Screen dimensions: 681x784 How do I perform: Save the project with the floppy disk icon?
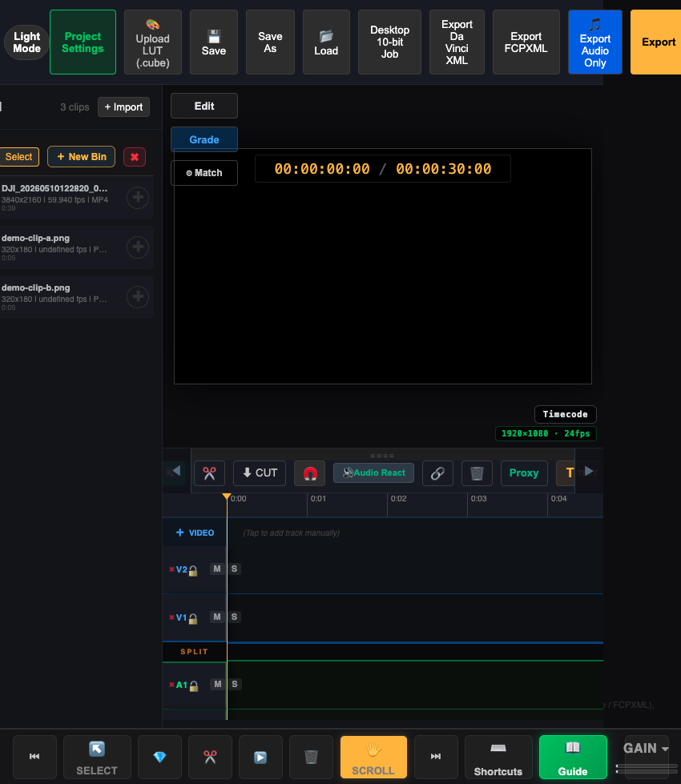214,42
